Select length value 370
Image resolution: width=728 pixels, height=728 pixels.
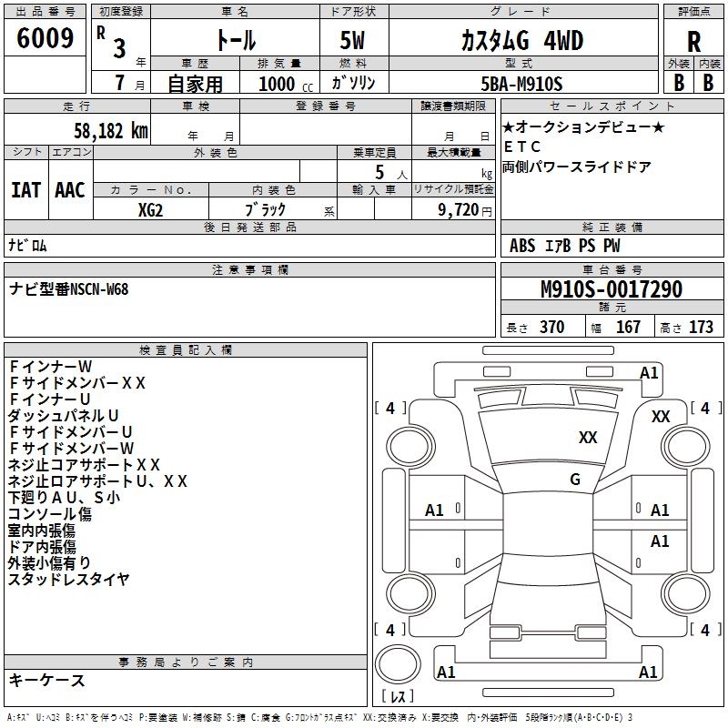point(552,327)
